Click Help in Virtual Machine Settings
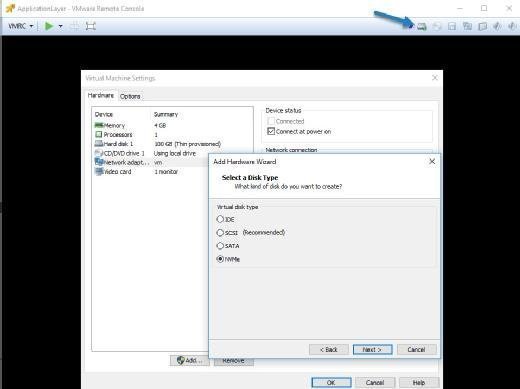The height and width of the screenshot is (389, 520). pos(419,382)
